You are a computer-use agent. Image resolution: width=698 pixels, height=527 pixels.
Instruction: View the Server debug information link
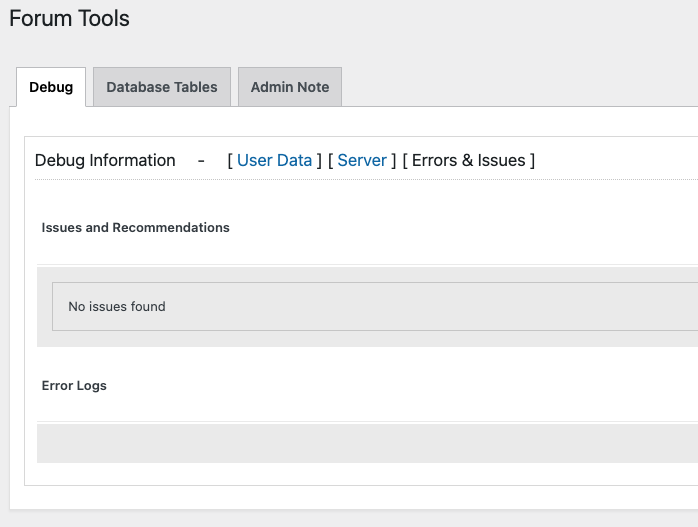tap(362, 160)
